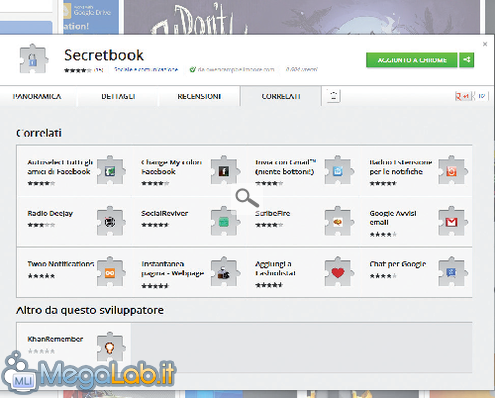
Task: Click the Aggiunto a Chrome green button
Action: click(x=412, y=60)
